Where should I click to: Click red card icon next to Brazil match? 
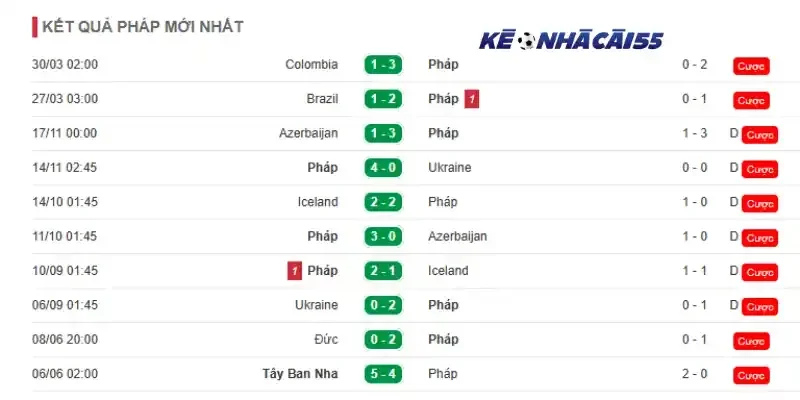(471, 99)
